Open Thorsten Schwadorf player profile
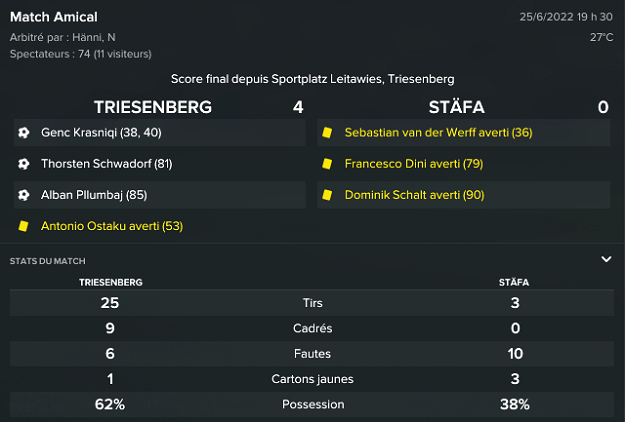 [96, 164]
